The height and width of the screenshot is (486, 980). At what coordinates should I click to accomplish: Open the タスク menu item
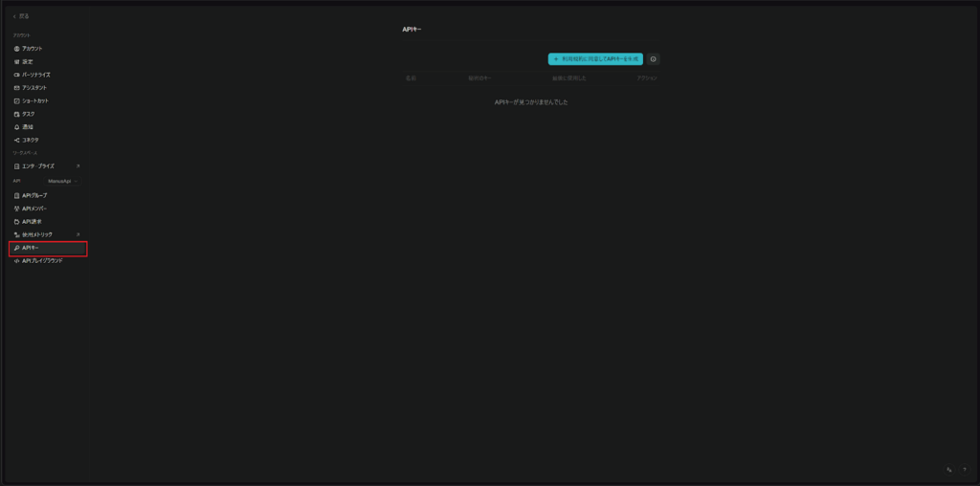coord(29,114)
